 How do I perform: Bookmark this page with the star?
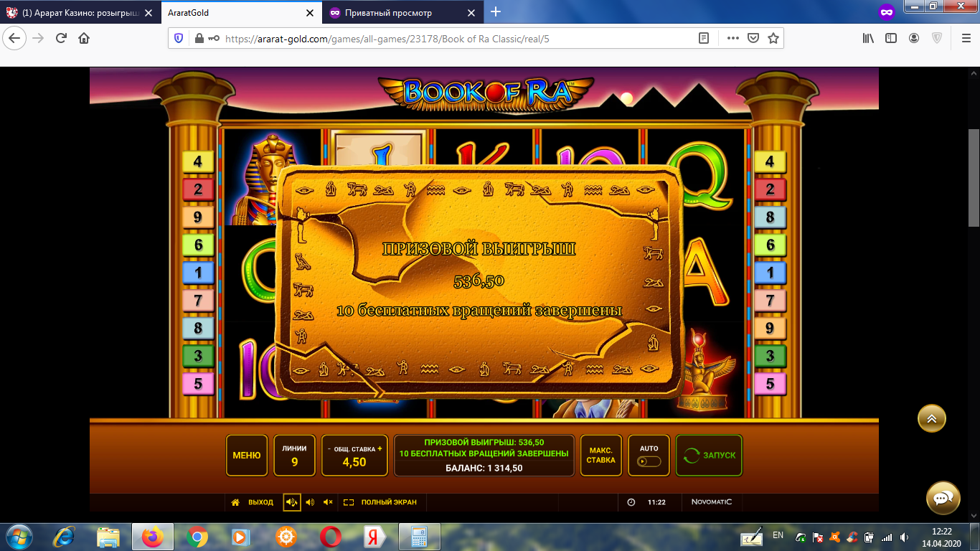(x=773, y=38)
